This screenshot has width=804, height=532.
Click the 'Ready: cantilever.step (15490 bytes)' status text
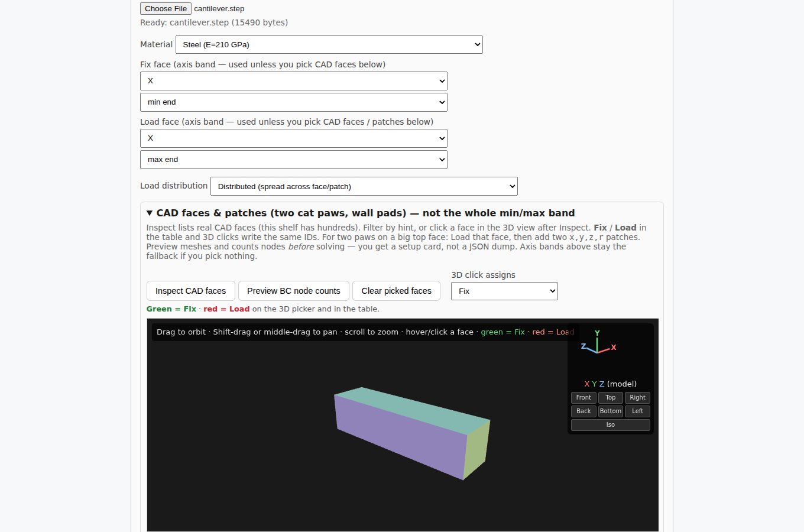(214, 22)
